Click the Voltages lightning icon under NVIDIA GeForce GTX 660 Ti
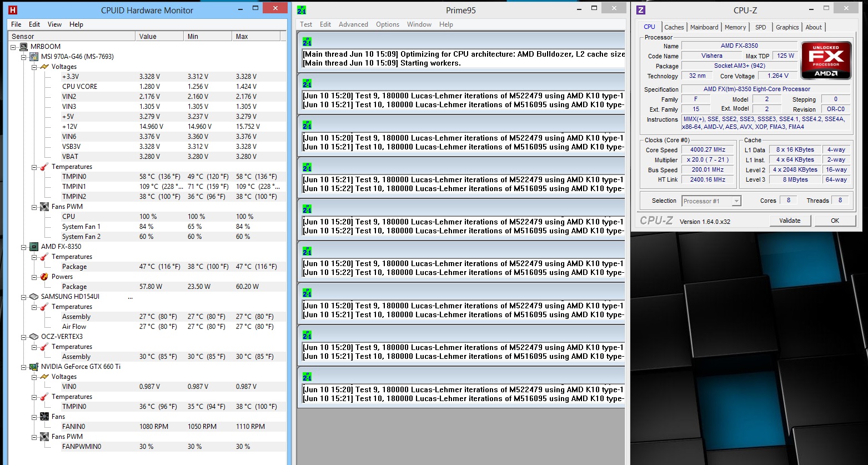The height and width of the screenshot is (465, 868). pyautogui.click(x=44, y=377)
